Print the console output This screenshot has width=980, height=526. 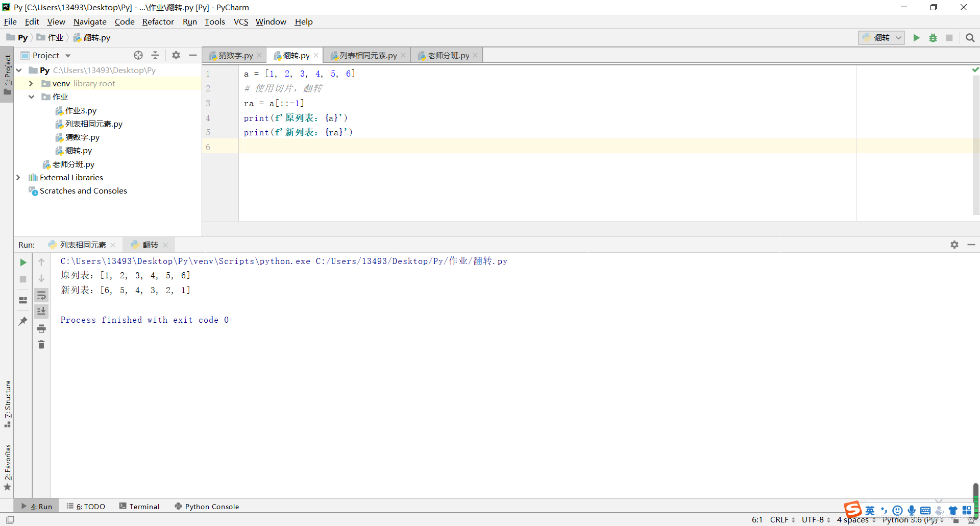coord(41,328)
